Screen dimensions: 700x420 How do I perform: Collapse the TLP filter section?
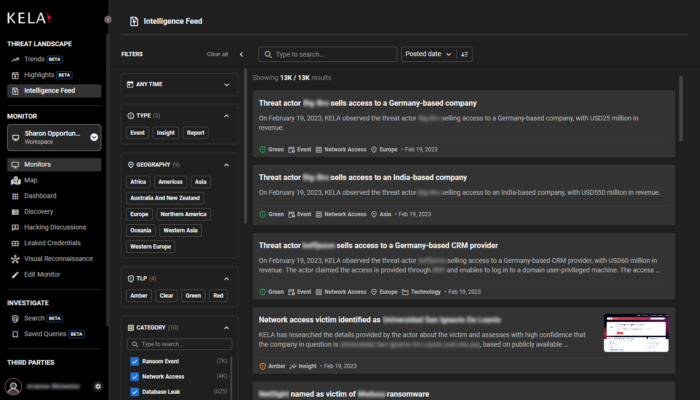click(226, 279)
